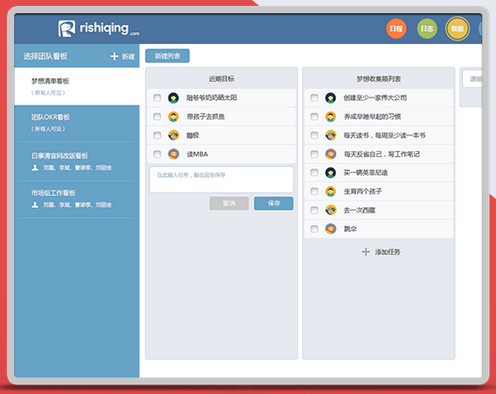Click member icon under 市场组工作看板

click(x=35, y=205)
